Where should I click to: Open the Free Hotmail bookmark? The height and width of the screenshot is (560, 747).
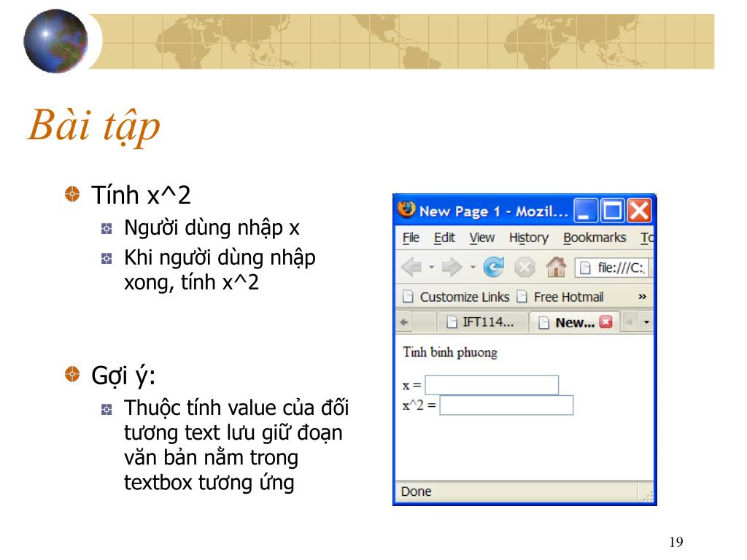coord(560,297)
